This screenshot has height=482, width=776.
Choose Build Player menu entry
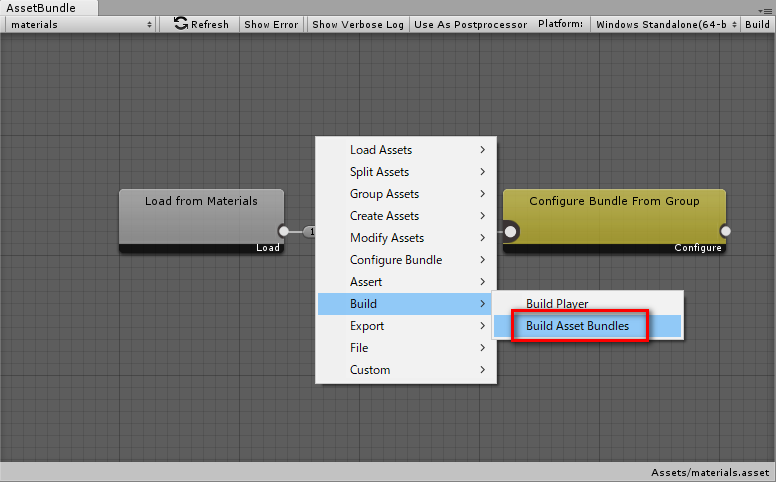(x=587, y=303)
